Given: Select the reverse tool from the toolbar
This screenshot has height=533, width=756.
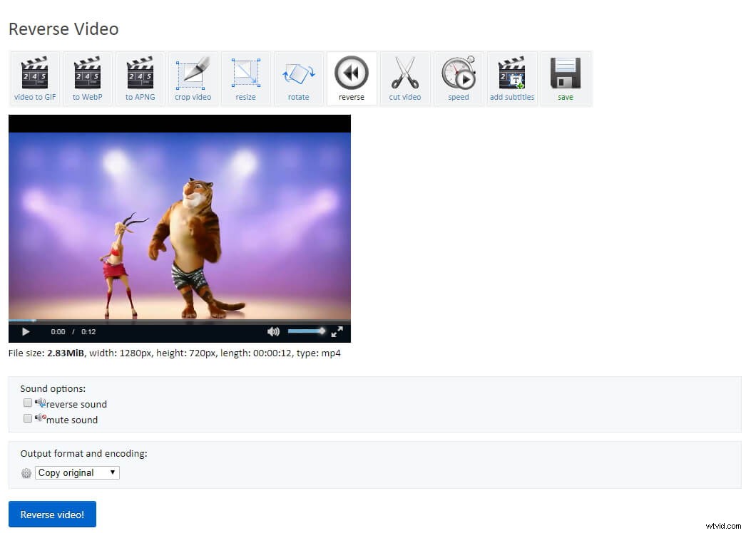Looking at the screenshot, I should tap(352, 77).
